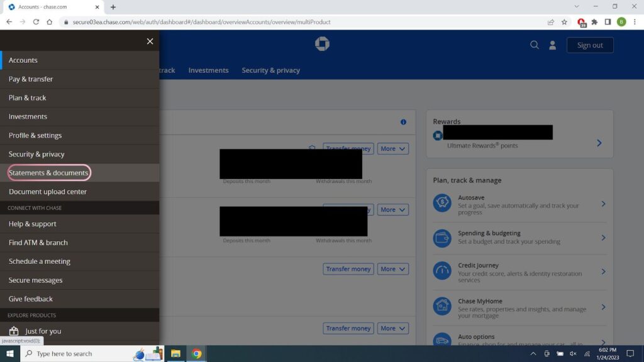Click the third Transfer money button
The height and width of the screenshot is (362, 644).
(x=348, y=269)
